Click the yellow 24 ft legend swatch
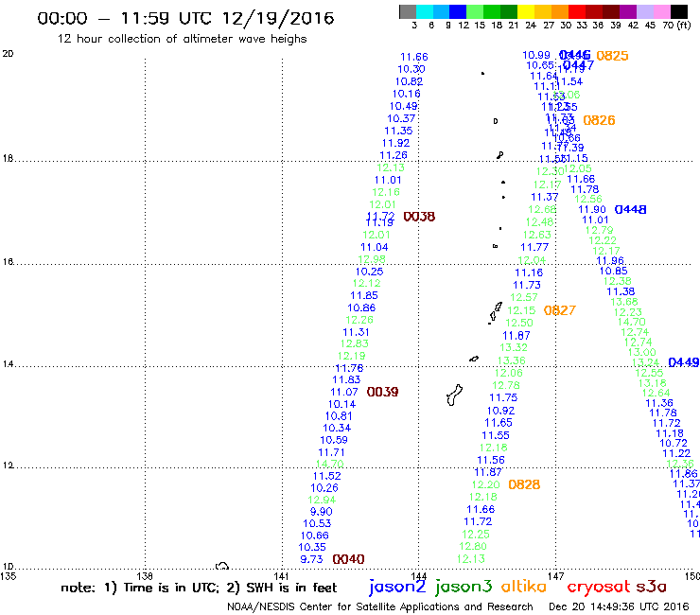 (526, 11)
